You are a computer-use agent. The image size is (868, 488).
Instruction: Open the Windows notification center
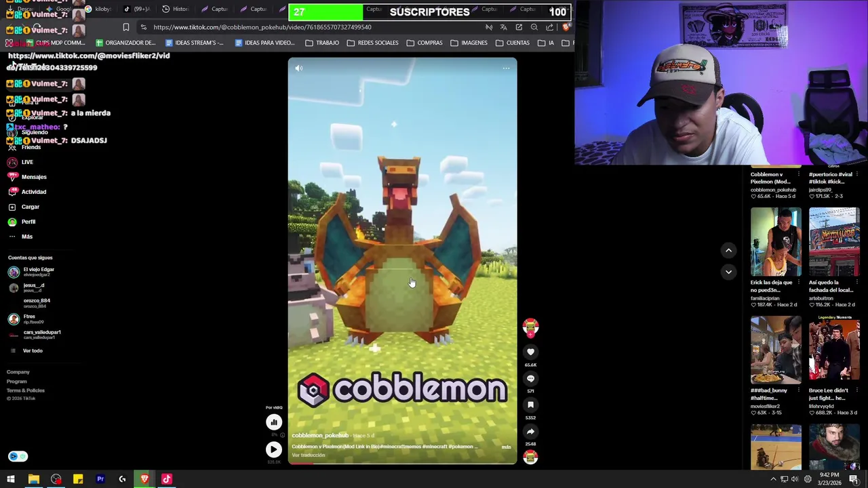[x=854, y=479]
